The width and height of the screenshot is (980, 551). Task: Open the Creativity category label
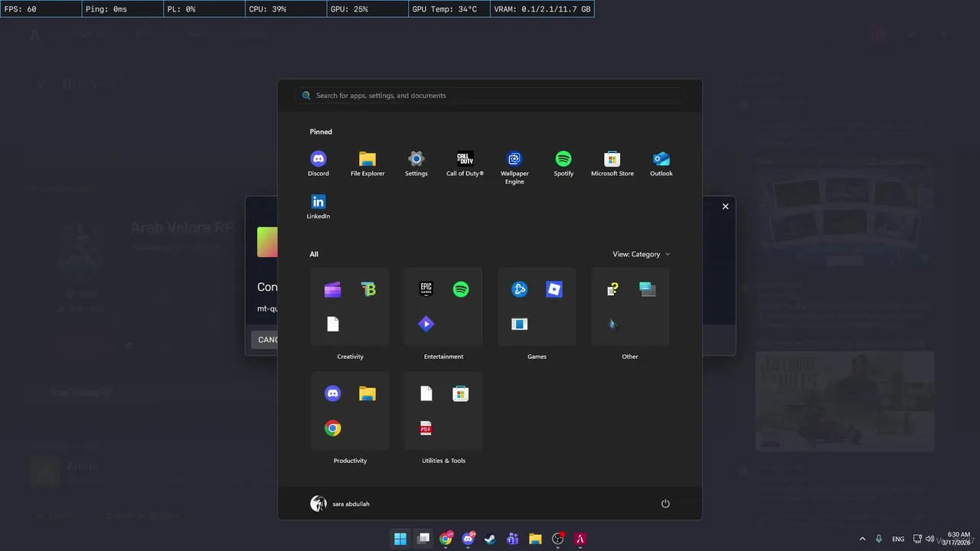[350, 357]
